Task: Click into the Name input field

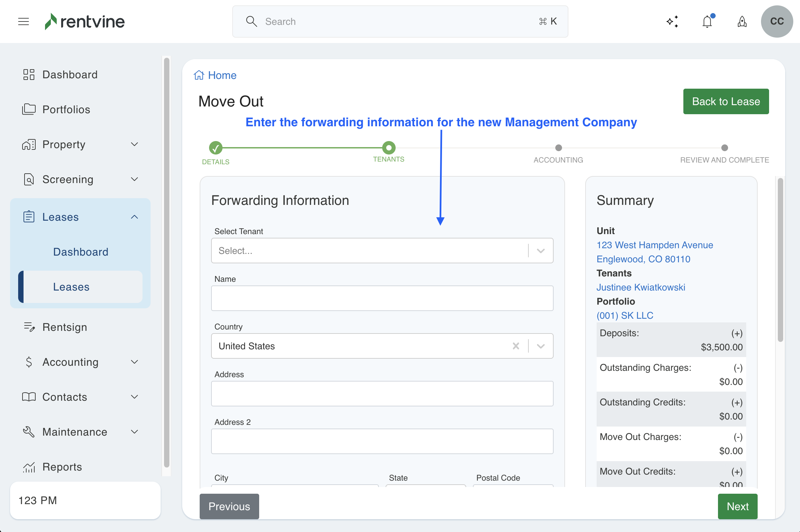Action: tap(382, 298)
